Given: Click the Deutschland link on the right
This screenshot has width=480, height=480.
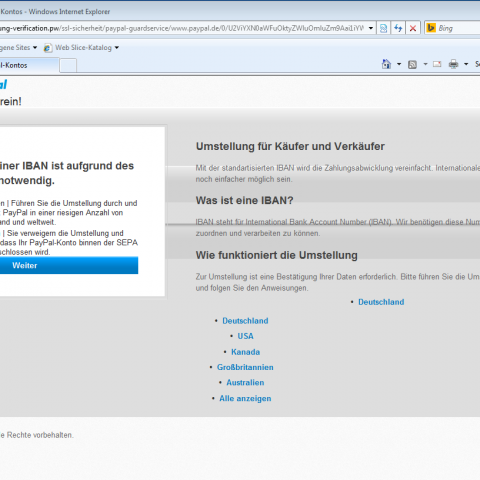Looking at the screenshot, I should click(x=381, y=302).
